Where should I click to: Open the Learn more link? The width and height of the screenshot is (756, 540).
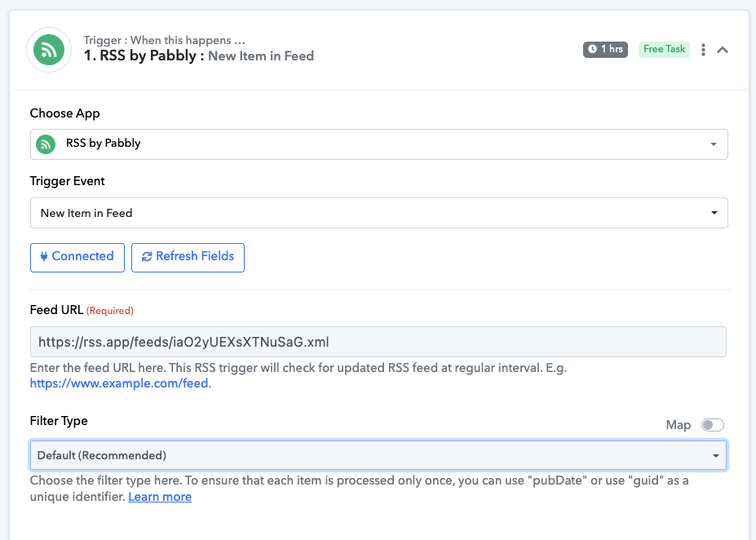pyautogui.click(x=160, y=497)
